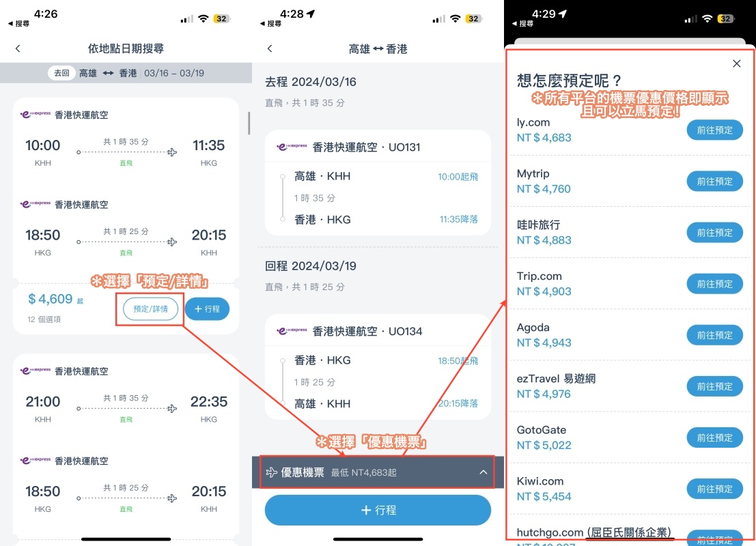The width and height of the screenshot is (756, 546).
Task: Add the $4,609 fare with + 行程
Action: point(207,309)
